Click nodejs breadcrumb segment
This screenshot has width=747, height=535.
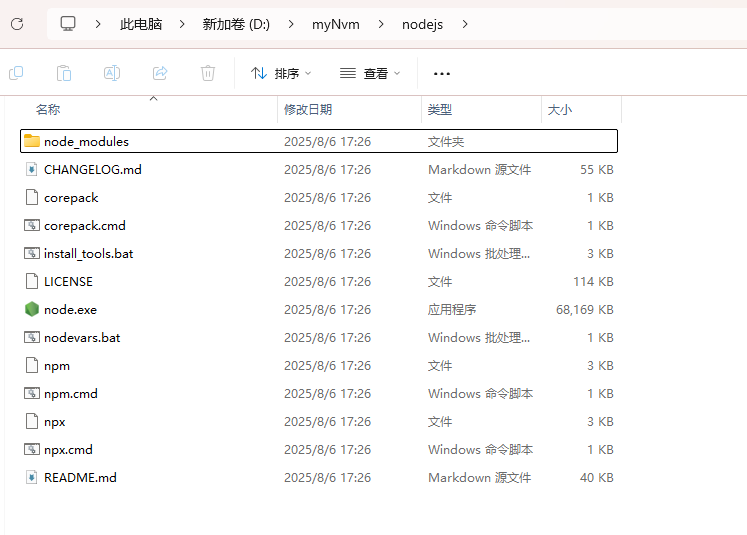422,24
